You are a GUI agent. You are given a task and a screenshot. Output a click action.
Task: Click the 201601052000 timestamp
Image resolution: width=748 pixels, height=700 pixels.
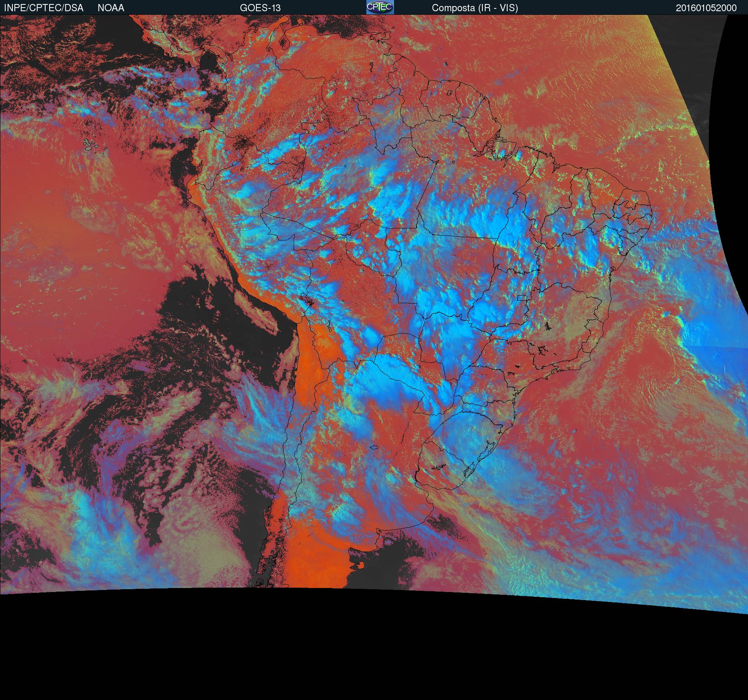tap(706, 8)
